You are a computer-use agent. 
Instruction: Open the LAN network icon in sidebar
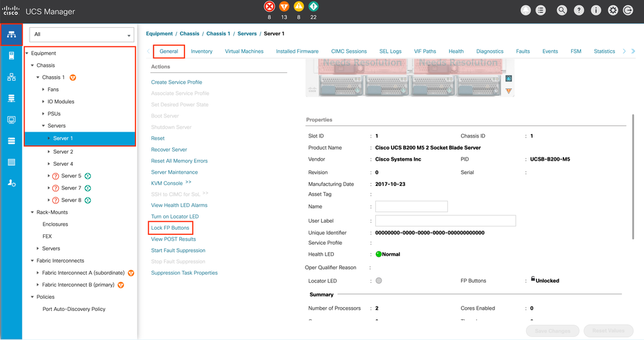[x=12, y=77]
